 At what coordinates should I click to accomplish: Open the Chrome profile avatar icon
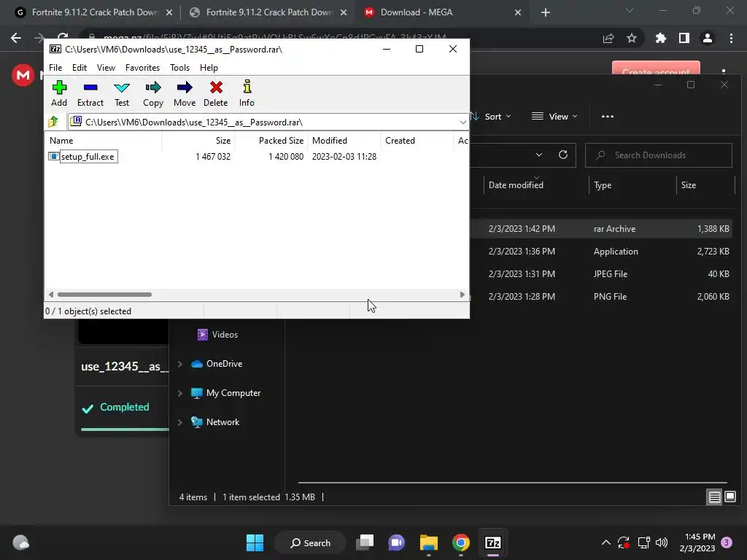708,38
